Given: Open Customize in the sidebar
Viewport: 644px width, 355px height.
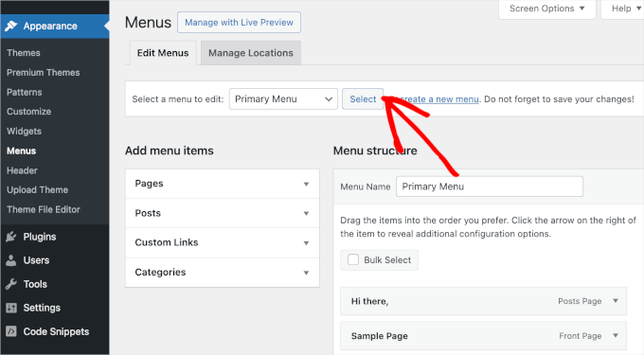Looking at the screenshot, I should click(28, 112).
